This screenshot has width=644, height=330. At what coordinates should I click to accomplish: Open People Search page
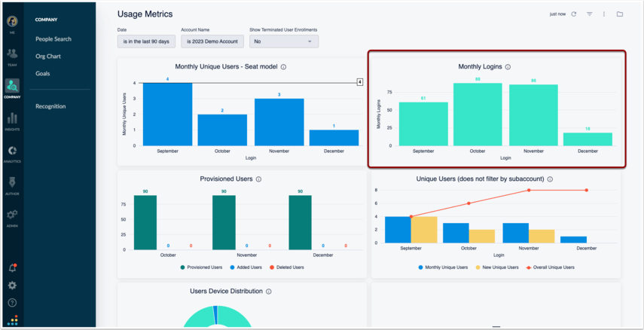tap(53, 39)
